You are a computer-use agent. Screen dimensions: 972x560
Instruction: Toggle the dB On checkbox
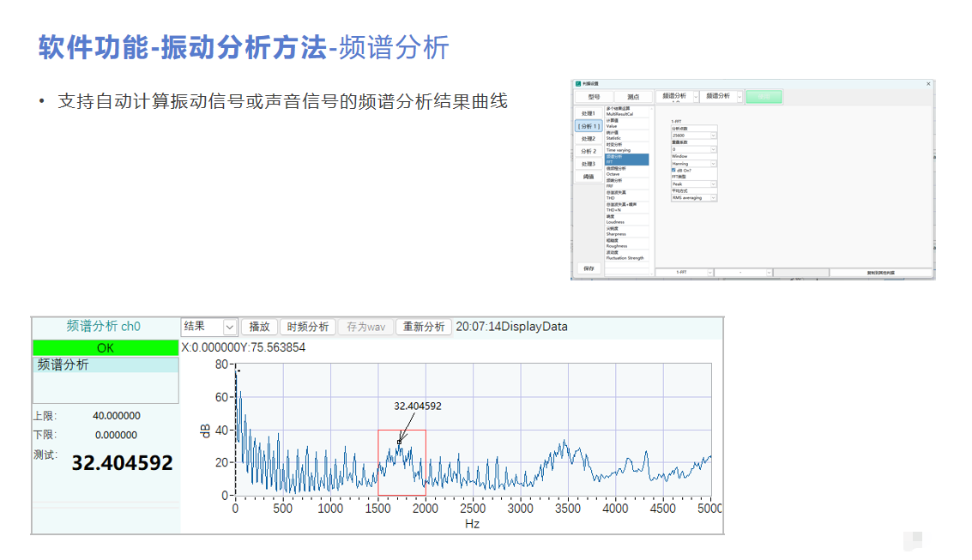tap(673, 171)
